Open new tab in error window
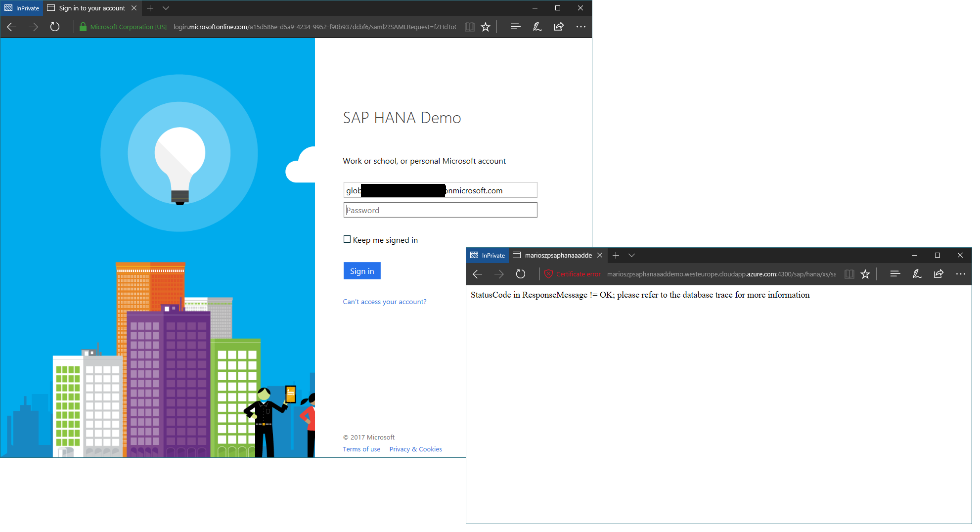The image size is (980, 532). pyautogui.click(x=616, y=255)
